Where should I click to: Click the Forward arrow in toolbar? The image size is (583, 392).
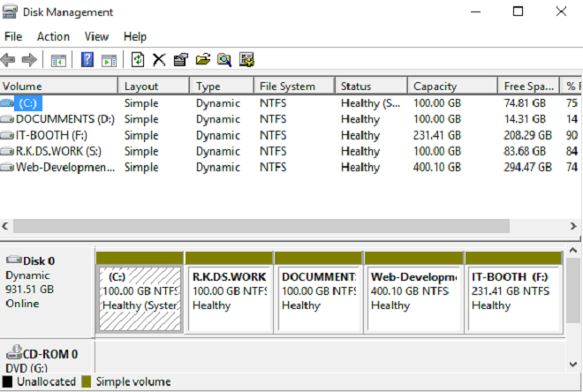pos(29,60)
